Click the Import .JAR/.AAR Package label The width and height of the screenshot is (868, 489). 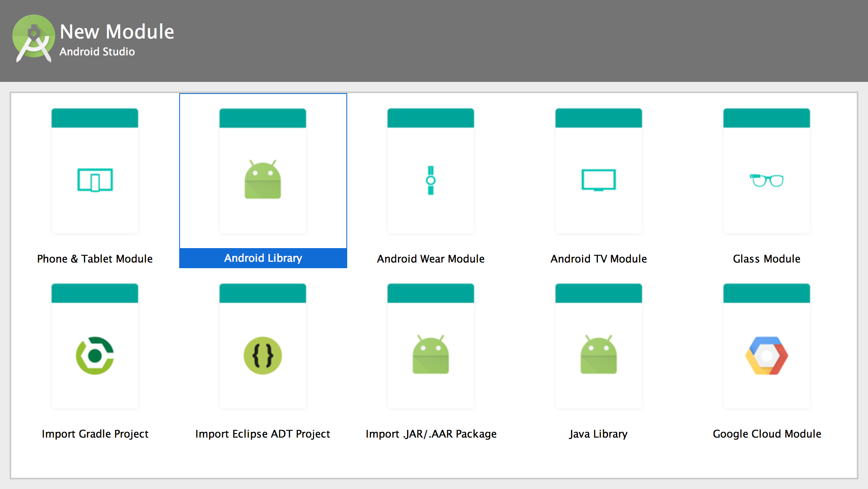[x=431, y=434]
